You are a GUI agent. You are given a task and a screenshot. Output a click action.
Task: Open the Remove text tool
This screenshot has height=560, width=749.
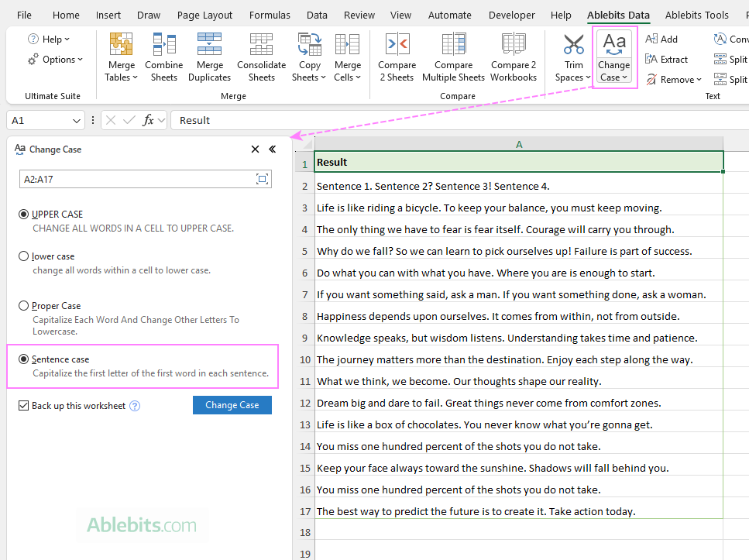(x=674, y=79)
